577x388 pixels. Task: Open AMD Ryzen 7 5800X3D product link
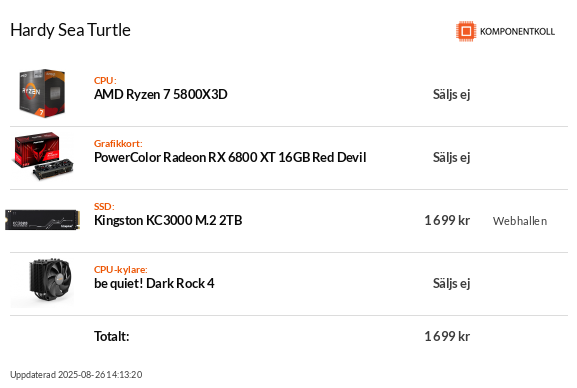point(160,95)
